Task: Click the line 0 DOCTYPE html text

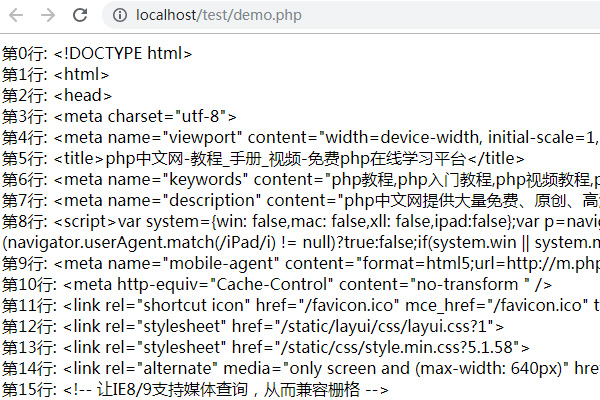Action: tap(97, 54)
